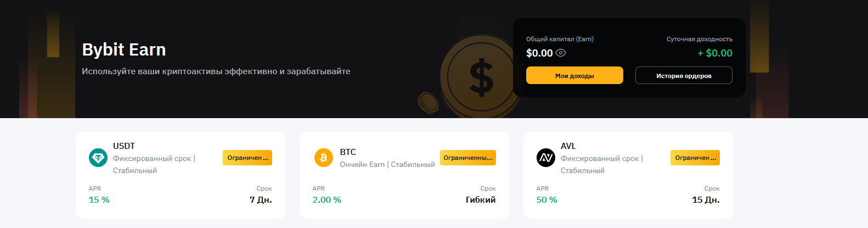Image resolution: width=868 pixels, height=228 pixels.
Task: Click the 15 % APR value
Action: click(99, 200)
